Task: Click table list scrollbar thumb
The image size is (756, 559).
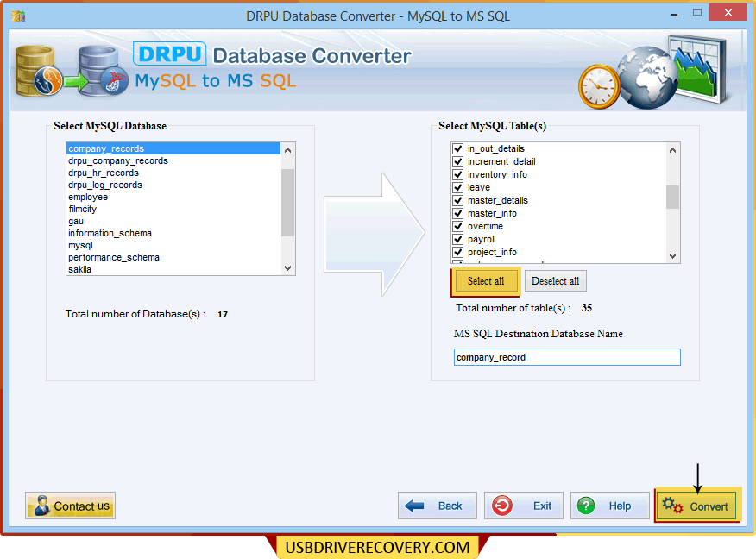Action: tap(672, 197)
